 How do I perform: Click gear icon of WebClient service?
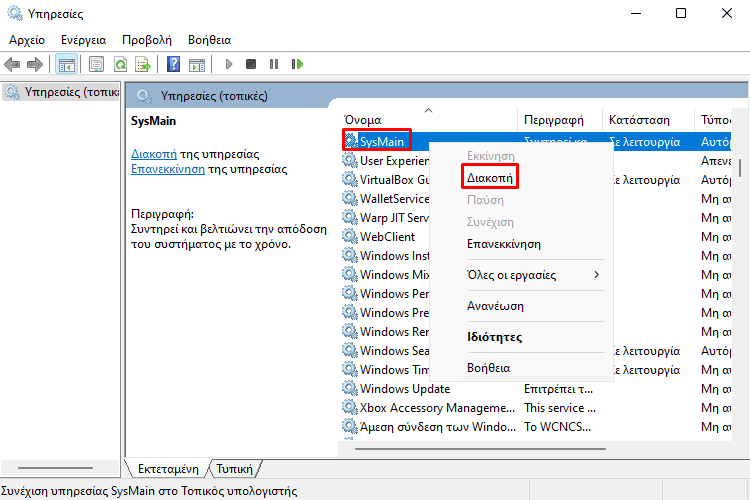(x=350, y=236)
